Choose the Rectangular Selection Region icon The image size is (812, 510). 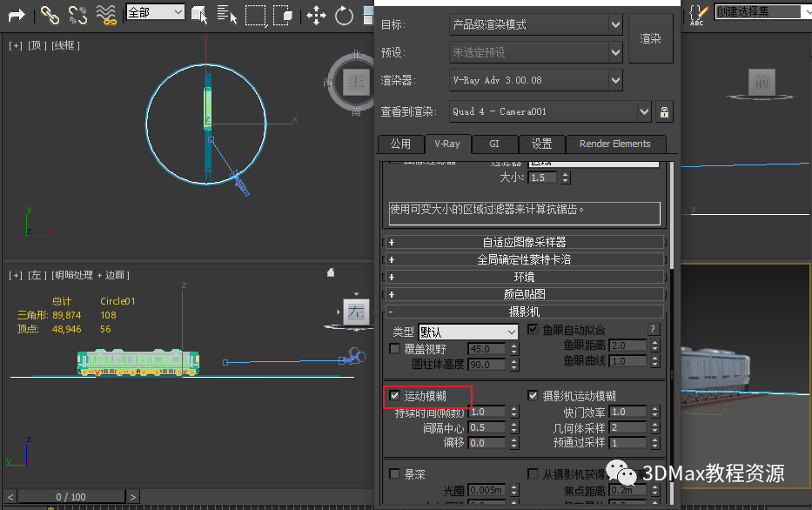coord(255,15)
